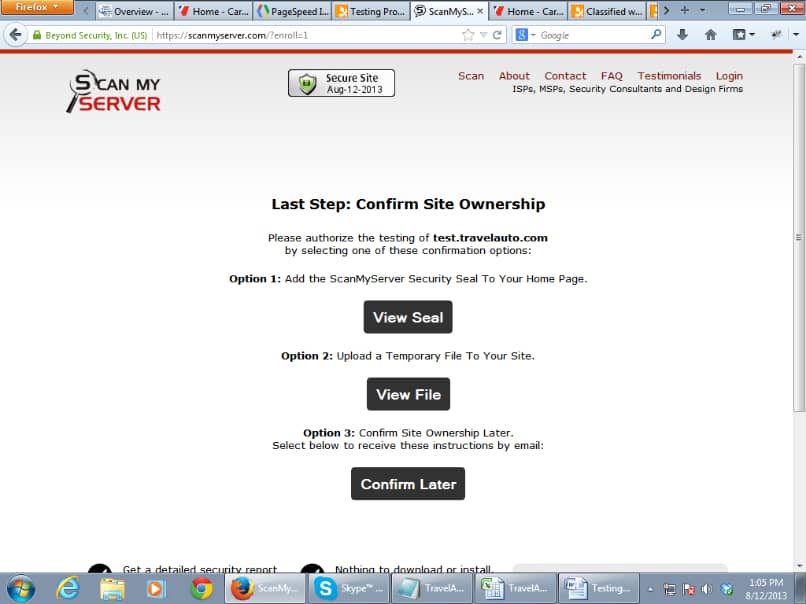This screenshot has height=604, width=806.
Task: Open the orange Firefox menu dropdown
Action: click(38, 8)
